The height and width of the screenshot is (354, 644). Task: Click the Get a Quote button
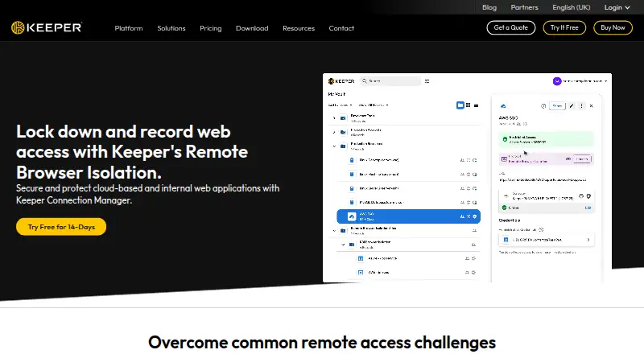[x=511, y=27]
